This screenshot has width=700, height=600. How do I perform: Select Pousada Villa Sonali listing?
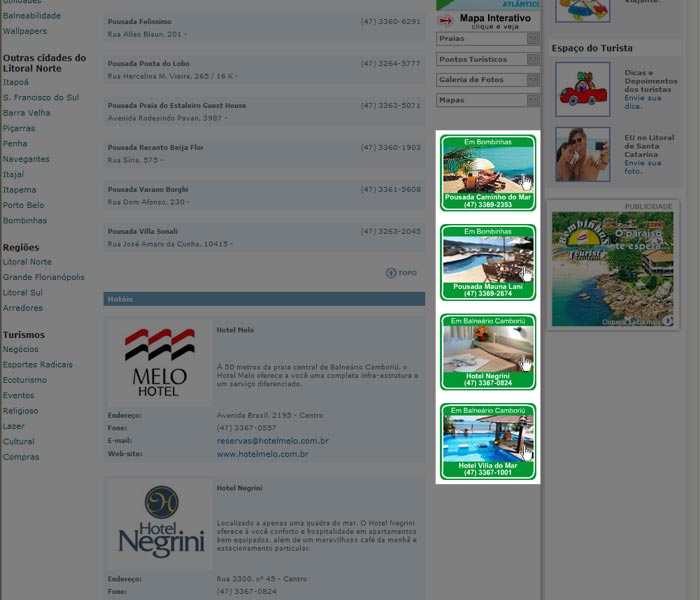[264, 238]
